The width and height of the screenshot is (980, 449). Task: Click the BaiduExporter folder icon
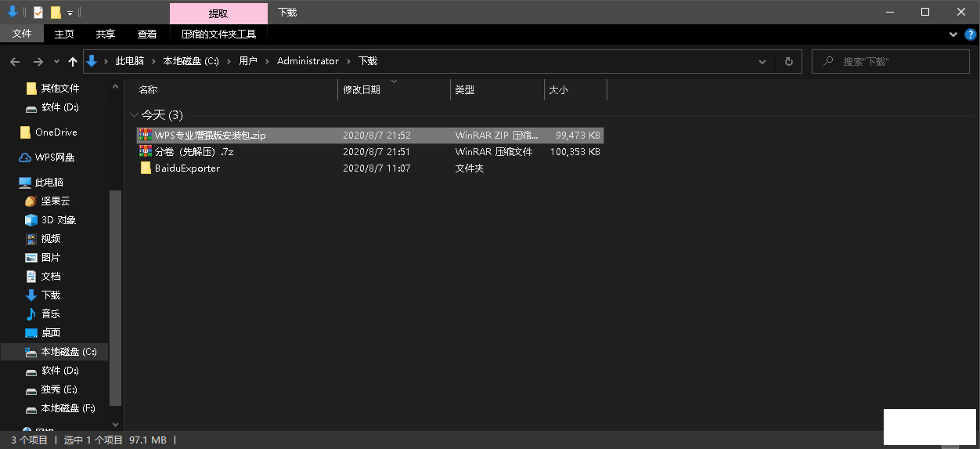(x=146, y=168)
